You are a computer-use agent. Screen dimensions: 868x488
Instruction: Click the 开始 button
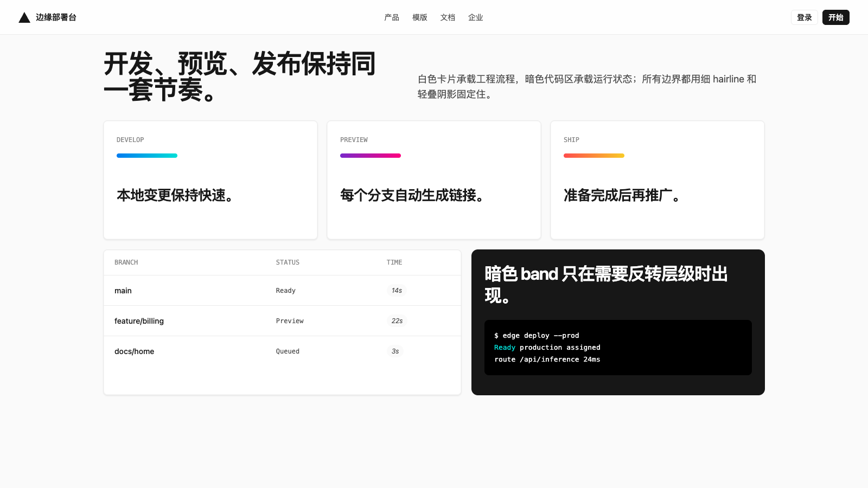click(x=836, y=17)
